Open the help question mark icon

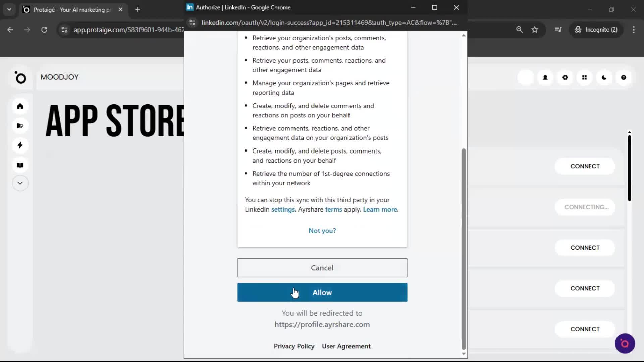coord(624,77)
